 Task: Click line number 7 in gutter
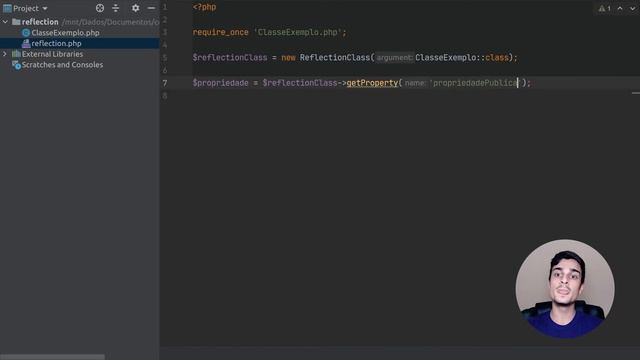pos(165,83)
